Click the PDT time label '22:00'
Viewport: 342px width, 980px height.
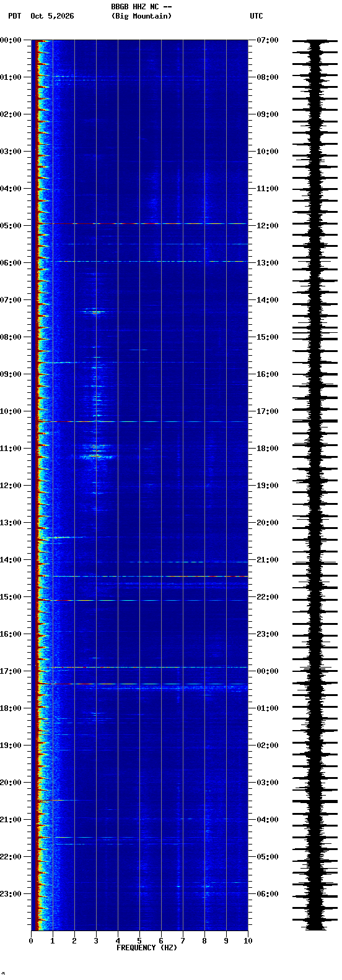11,857
